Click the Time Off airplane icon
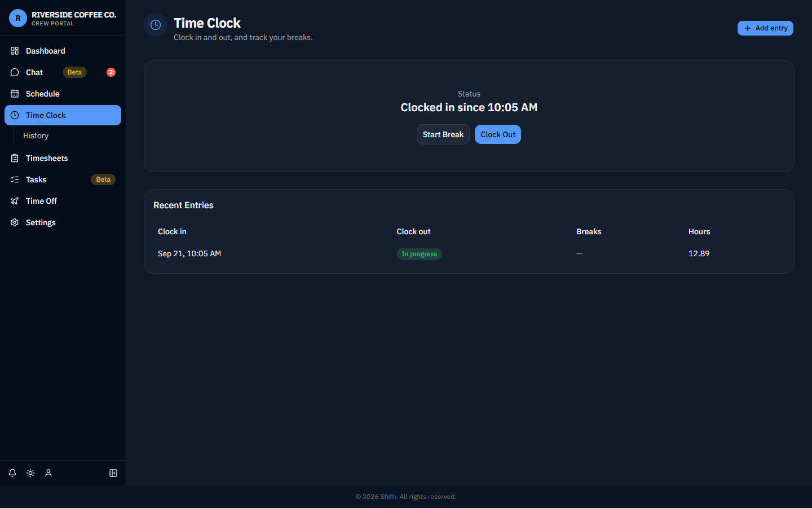The image size is (812, 508). [x=15, y=201]
